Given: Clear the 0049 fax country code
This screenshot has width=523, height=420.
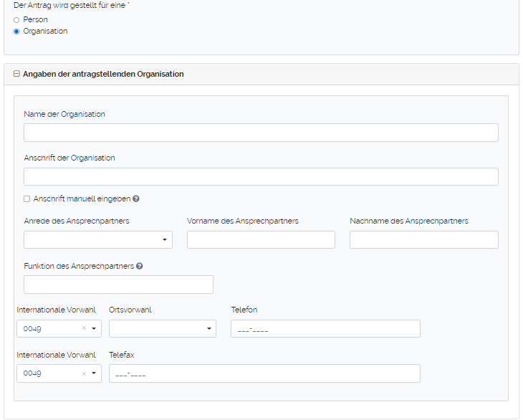Looking at the screenshot, I should [x=84, y=373].
